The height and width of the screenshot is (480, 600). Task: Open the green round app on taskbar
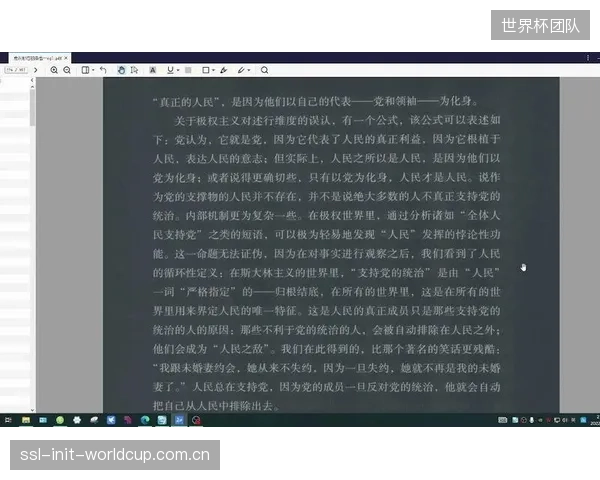click(x=60, y=420)
